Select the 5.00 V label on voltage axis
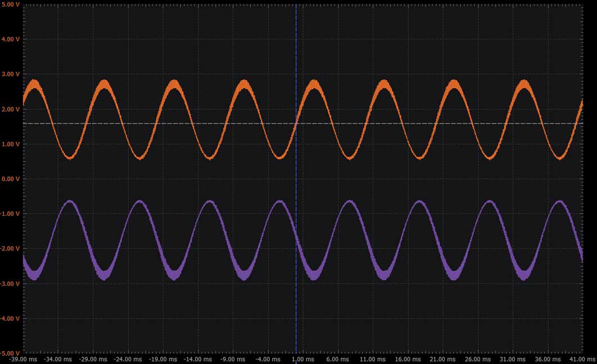 (11, 4)
